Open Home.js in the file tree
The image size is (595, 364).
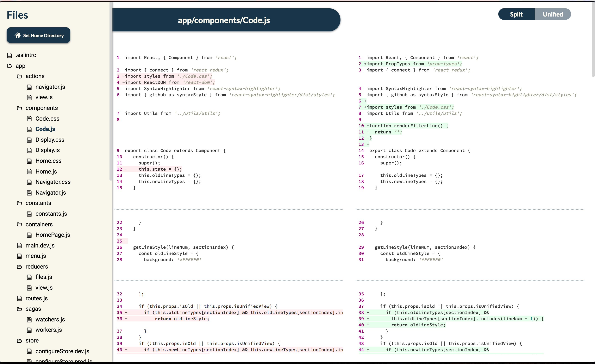(46, 171)
